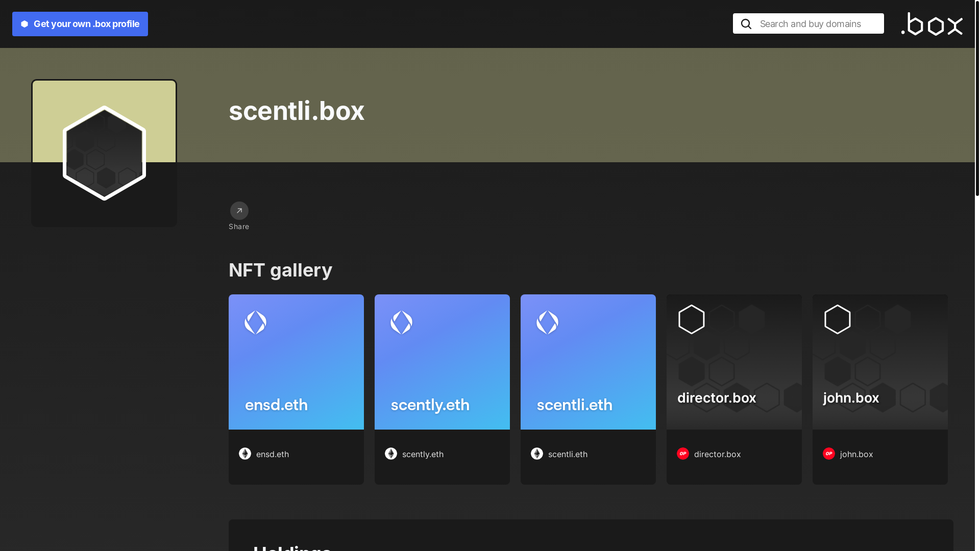Focus the Search and buy domains field

[808, 23]
